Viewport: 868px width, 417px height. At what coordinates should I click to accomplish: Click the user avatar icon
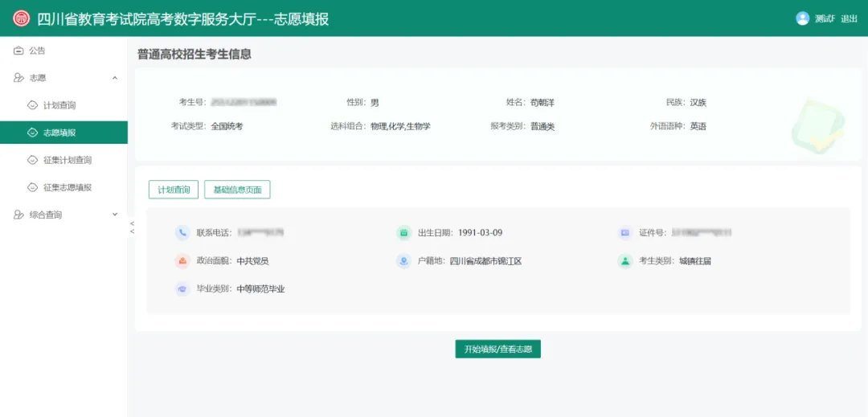point(802,18)
